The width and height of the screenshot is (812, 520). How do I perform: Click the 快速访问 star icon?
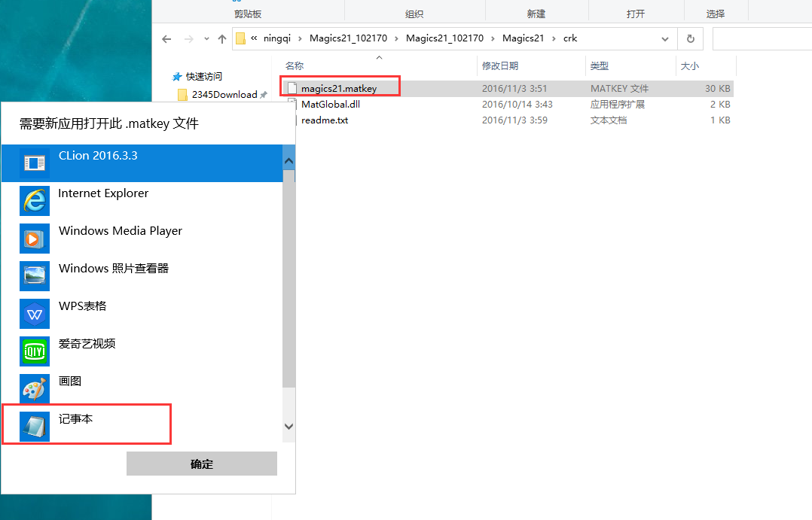(177, 77)
